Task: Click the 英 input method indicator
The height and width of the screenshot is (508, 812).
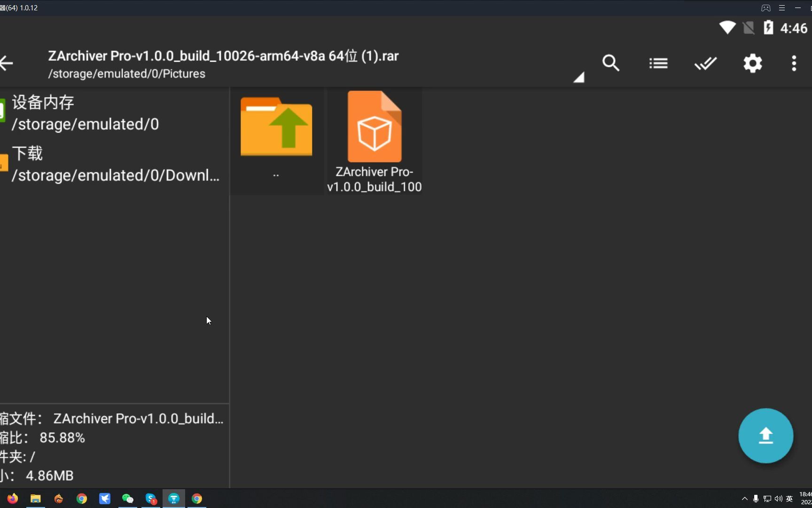Action: coord(789,499)
